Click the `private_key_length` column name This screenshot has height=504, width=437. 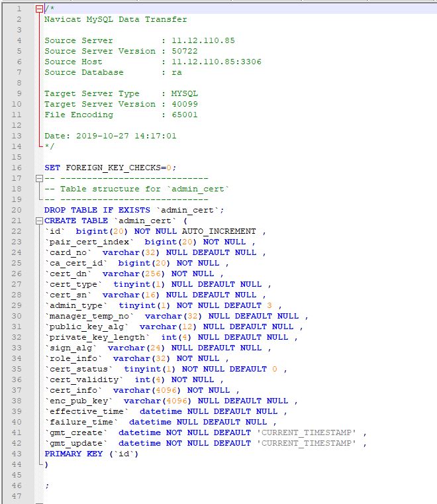pyautogui.click(x=97, y=338)
